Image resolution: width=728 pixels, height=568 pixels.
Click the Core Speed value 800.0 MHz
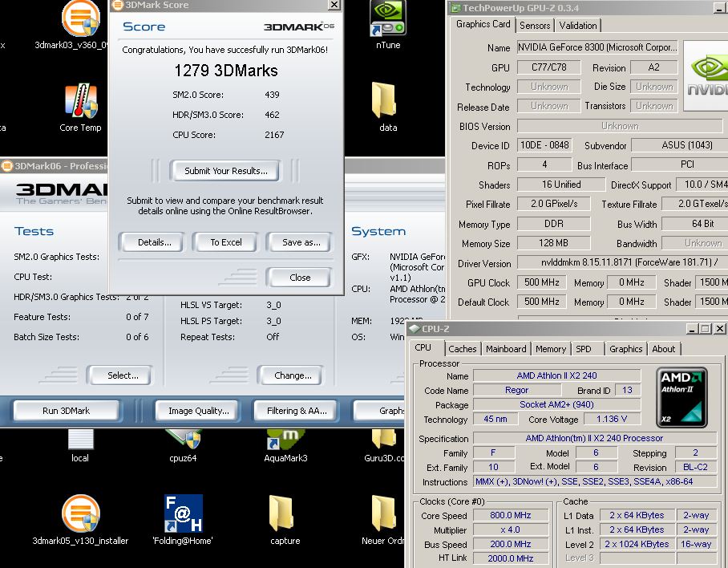point(511,515)
